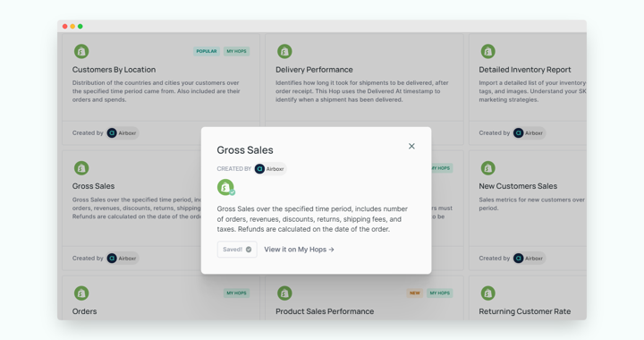Click Shopify icon on Delivery Performance card
The height and width of the screenshot is (340, 644).
(x=284, y=51)
